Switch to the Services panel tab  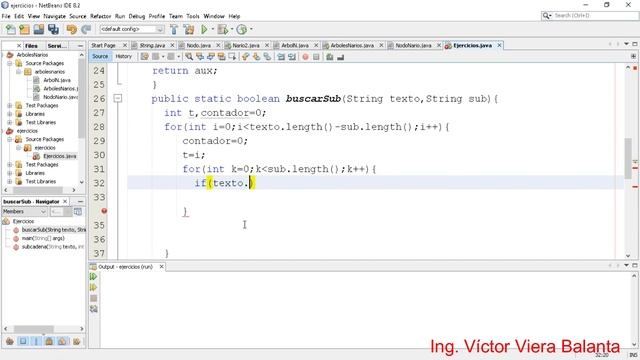coord(57,46)
